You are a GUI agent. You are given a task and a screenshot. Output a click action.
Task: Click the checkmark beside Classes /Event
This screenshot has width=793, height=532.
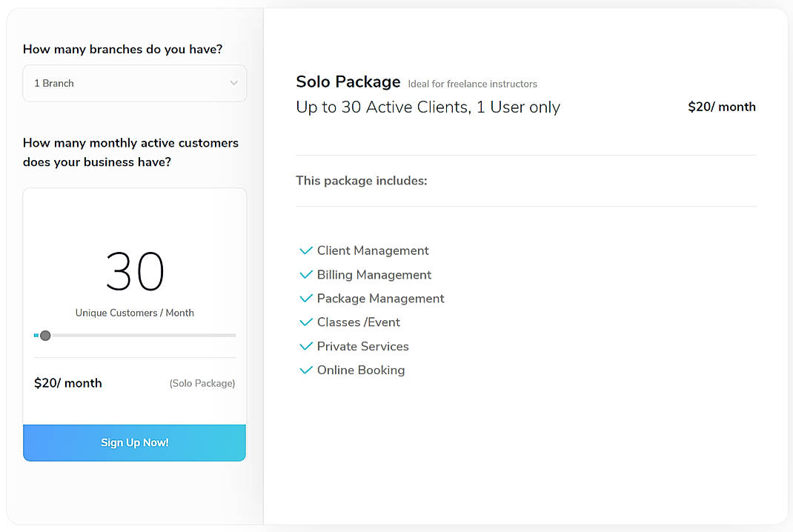[x=306, y=322]
